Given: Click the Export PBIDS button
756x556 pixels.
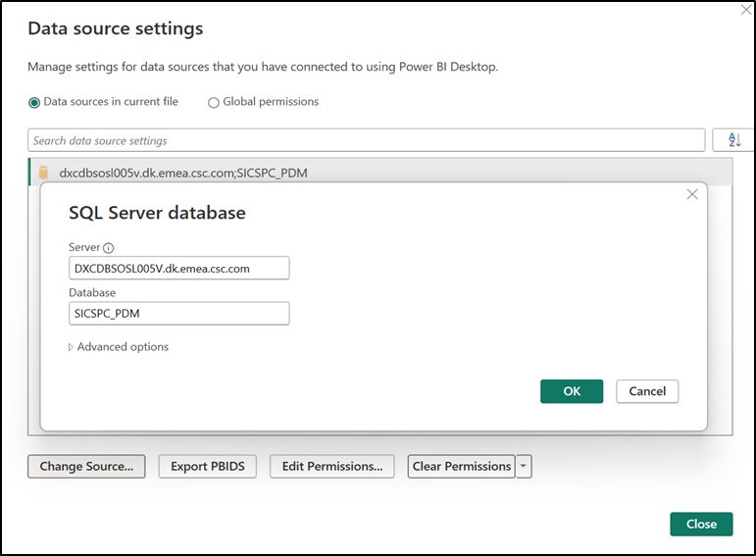Looking at the screenshot, I should (x=207, y=467).
